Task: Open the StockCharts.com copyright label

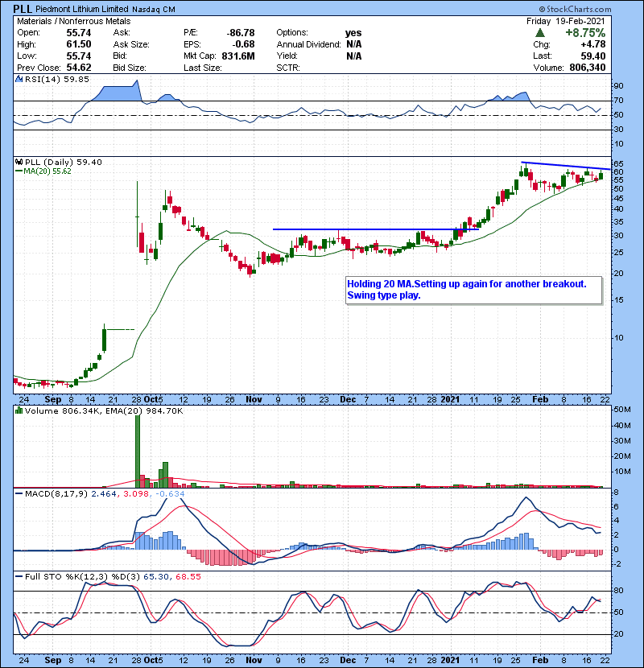Action: pos(575,9)
